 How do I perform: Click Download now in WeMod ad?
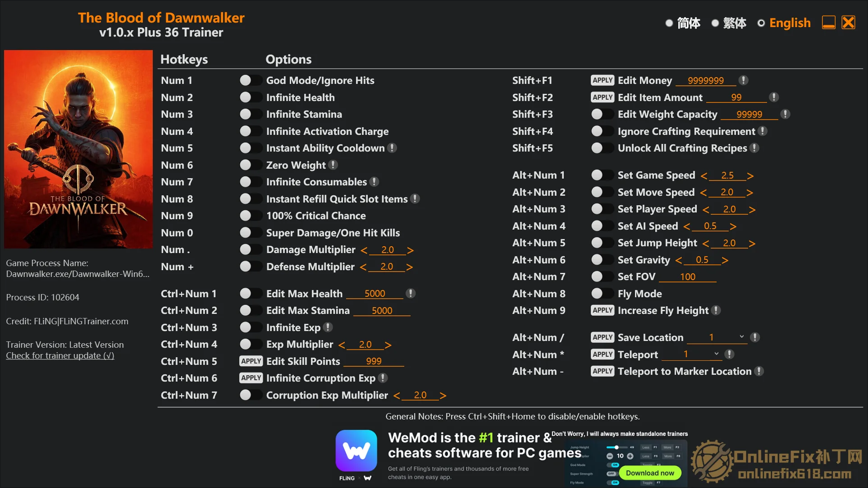pos(650,473)
